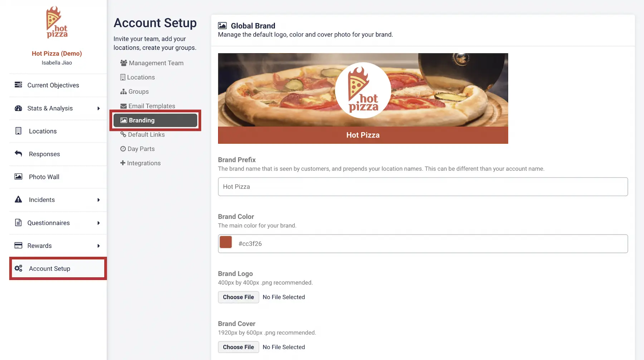Click the sidebar Locations building icon
644x360 pixels.
18,131
